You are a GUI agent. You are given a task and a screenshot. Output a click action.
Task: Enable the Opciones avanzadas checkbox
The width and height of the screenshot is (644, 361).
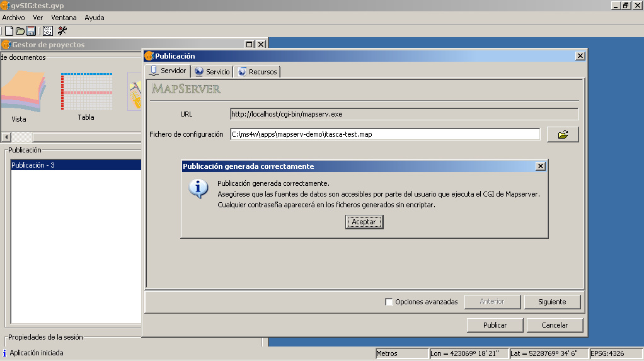389,302
